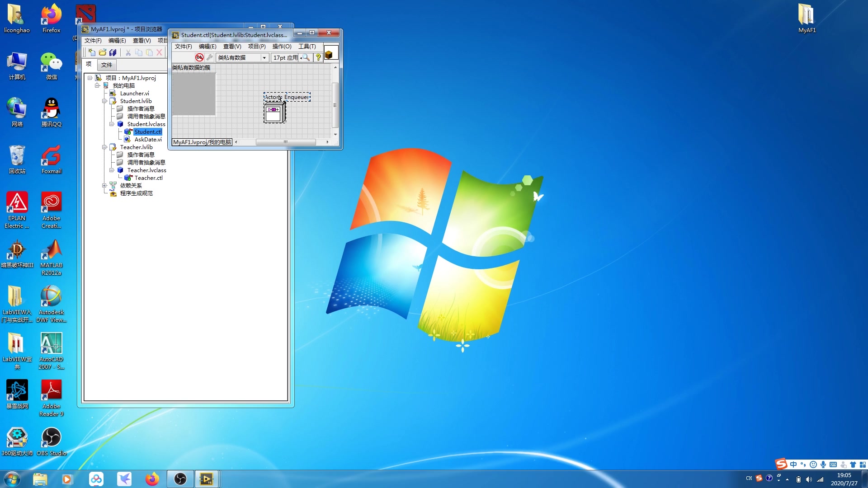Open the MATLAB R2012a desktop shortcut
Screen dimensions: 868x488
tap(51, 258)
